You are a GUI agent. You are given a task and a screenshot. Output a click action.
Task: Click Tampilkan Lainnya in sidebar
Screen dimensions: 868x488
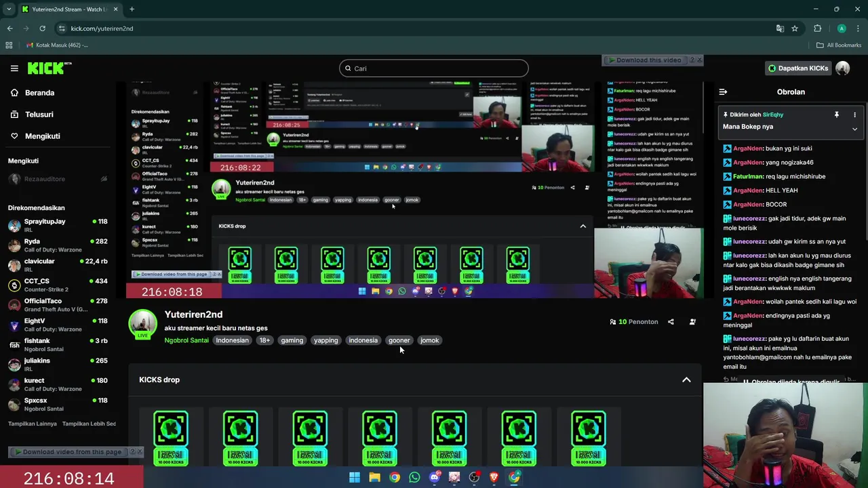pos(33,424)
